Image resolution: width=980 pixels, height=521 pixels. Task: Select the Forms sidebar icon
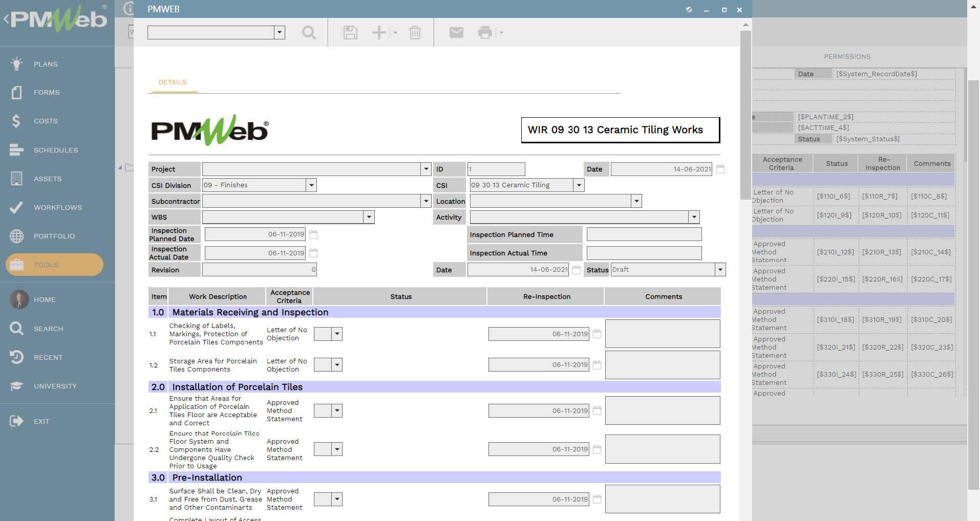pyautogui.click(x=46, y=92)
